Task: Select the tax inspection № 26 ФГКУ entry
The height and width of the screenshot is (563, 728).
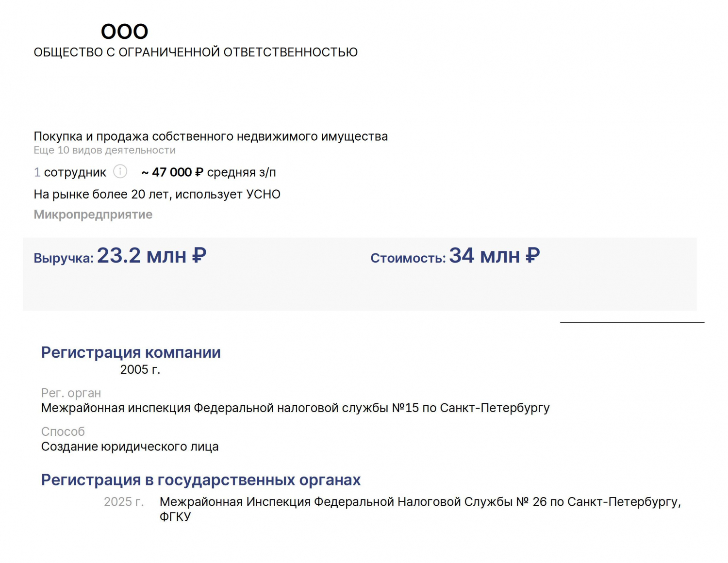Action: pos(420,509)
